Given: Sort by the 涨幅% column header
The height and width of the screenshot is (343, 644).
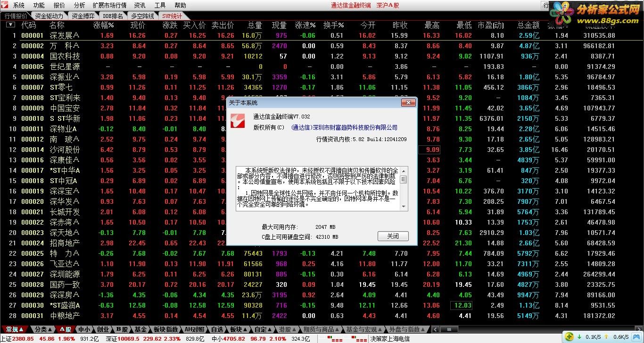Looking at the screenshot, I should click(104, 25).
